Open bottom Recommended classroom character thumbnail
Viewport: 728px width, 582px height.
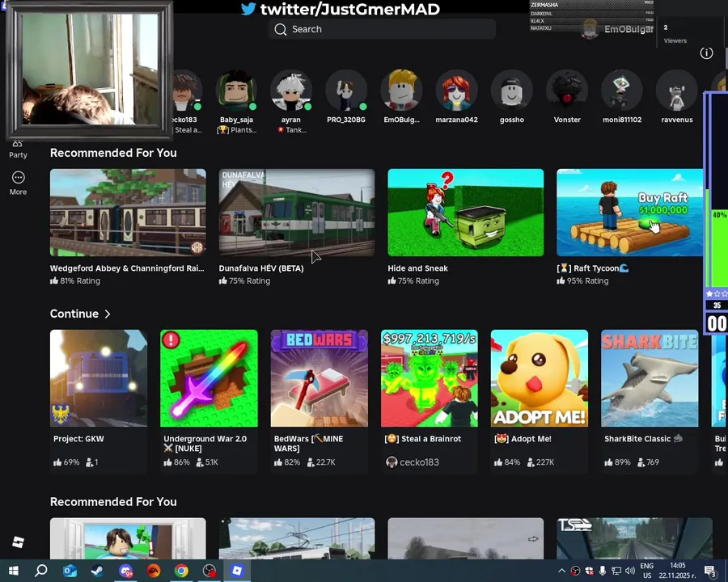[128, 539]
